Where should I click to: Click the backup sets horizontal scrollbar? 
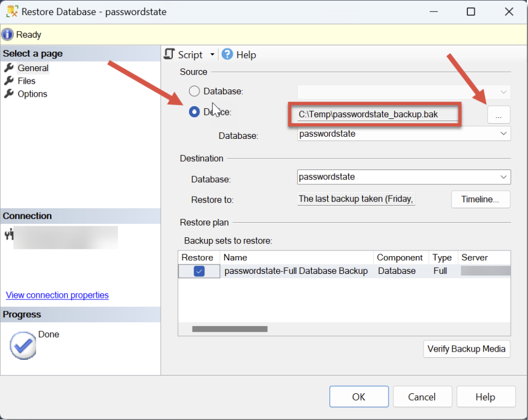(x=230, y=329)
